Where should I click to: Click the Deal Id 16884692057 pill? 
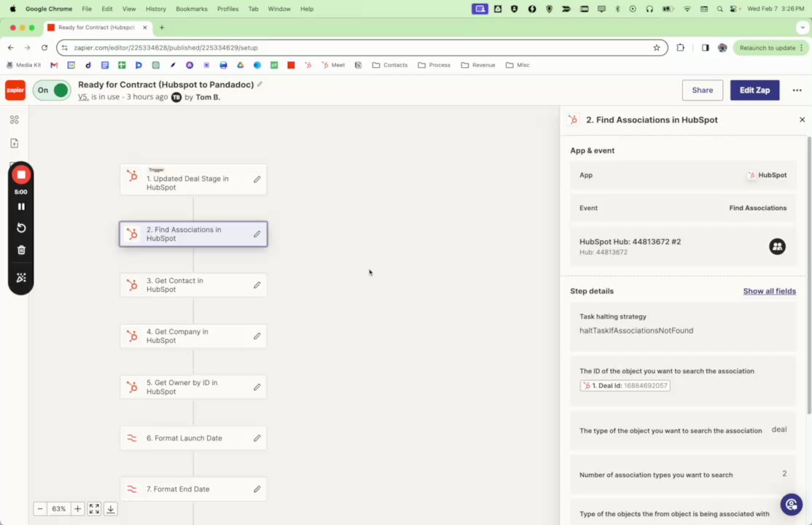click(625, 386)
